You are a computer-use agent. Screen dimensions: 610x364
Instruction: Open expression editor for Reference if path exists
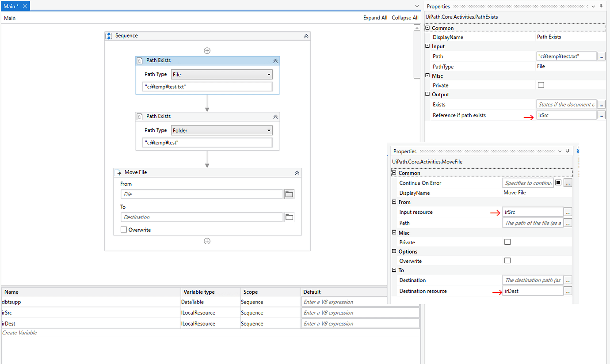click(x=601, y=115)
